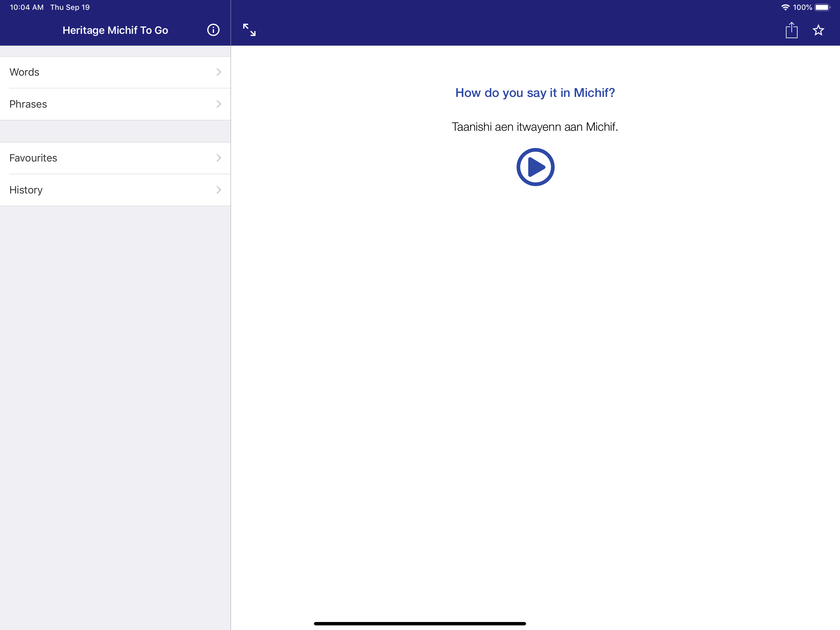Open the Favourites list
The height and width of the screenshot is (630, 840).
pos(115,158)
